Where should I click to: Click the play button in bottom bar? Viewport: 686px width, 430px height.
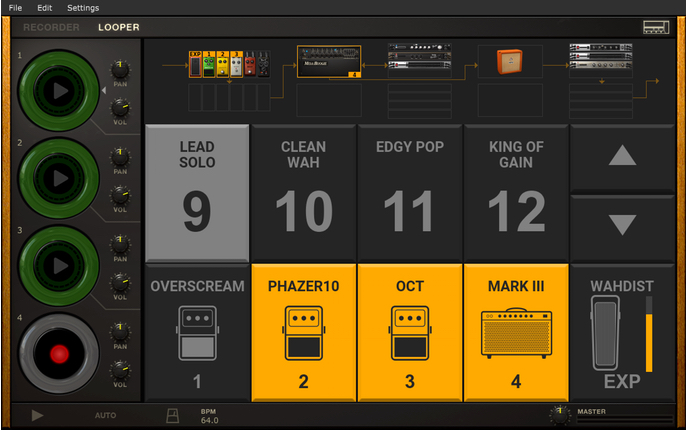pyautogui.click(x=38, y=414)
